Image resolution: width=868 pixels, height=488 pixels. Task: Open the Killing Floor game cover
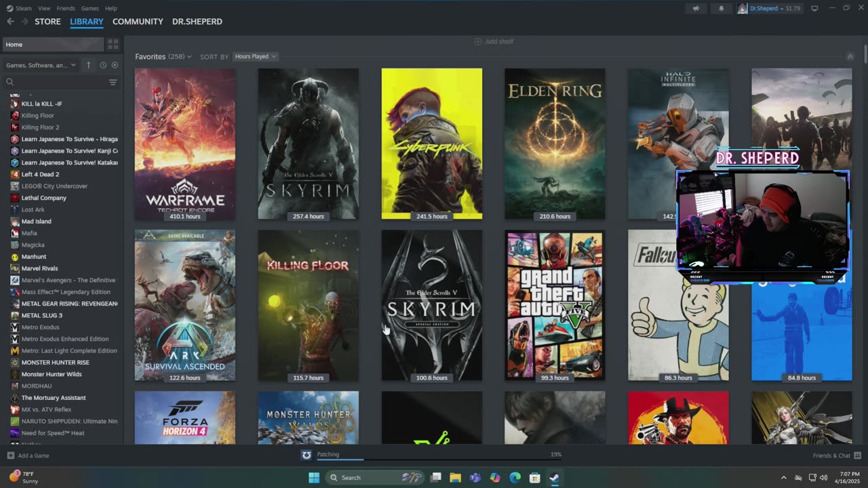pyautogui.click(x=309, y=305)
